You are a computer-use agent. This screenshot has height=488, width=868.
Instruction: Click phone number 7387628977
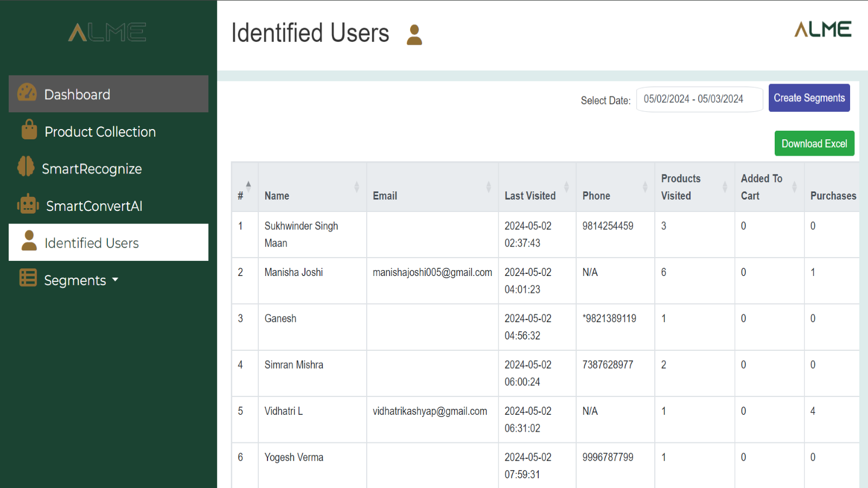pos(608,365)
